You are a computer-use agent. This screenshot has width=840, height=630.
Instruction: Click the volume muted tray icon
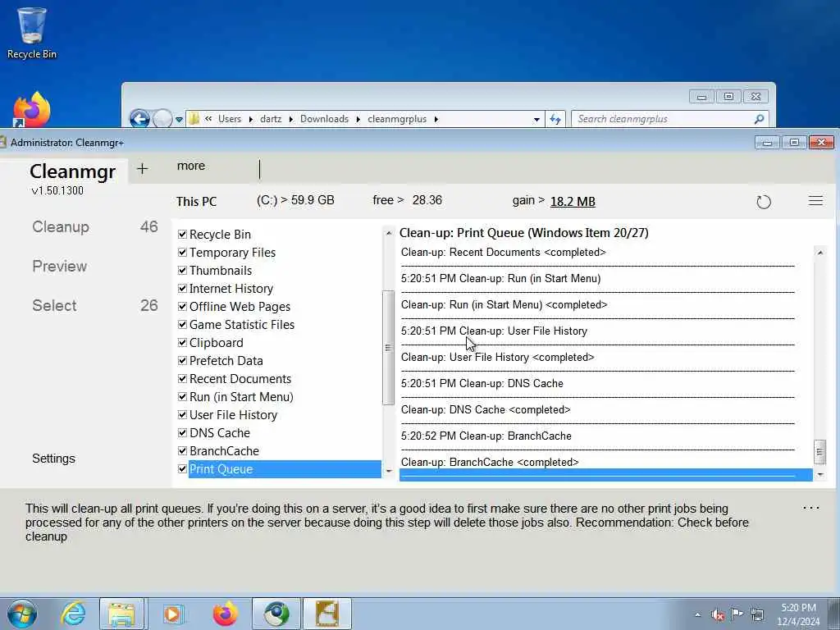tap(717, 615)
